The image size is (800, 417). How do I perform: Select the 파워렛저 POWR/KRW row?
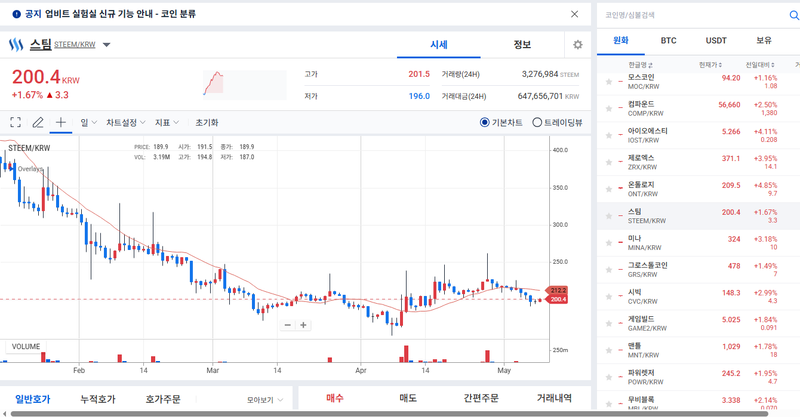(x=698, y=377)
